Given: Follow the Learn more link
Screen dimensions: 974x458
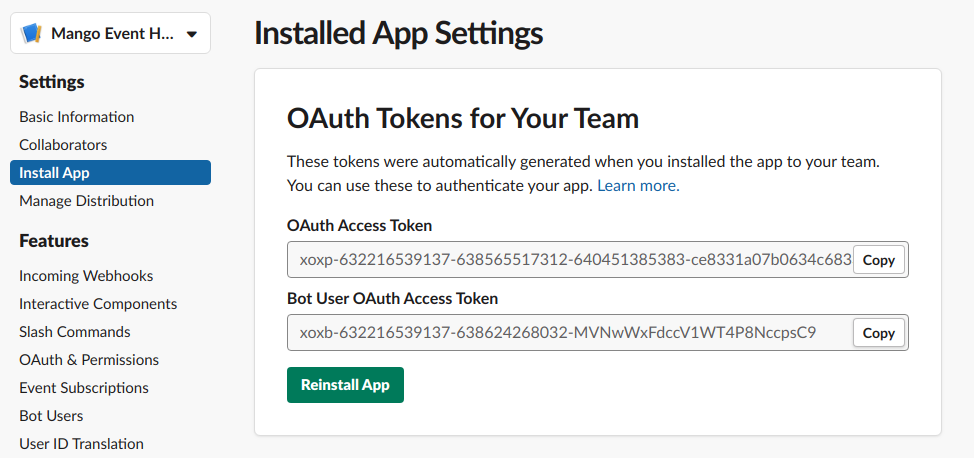Looking at the screenshot, I should (x=639, y=186).
